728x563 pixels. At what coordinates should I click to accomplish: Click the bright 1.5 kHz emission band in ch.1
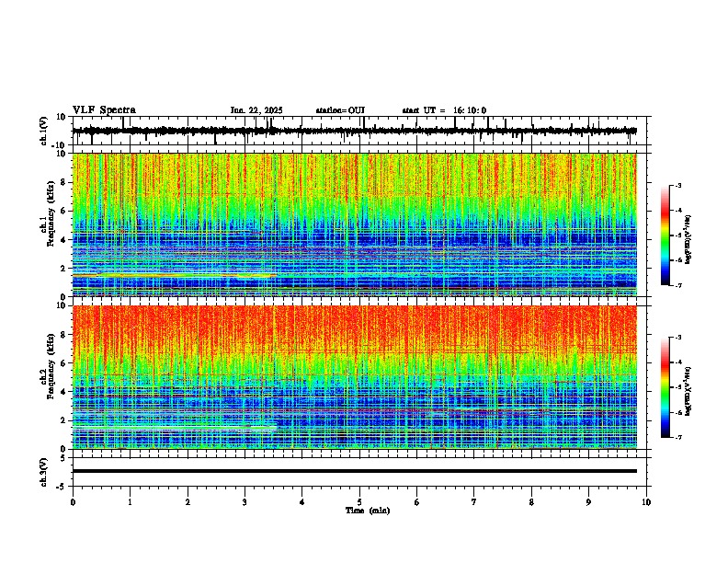click(x=175, y=275)
